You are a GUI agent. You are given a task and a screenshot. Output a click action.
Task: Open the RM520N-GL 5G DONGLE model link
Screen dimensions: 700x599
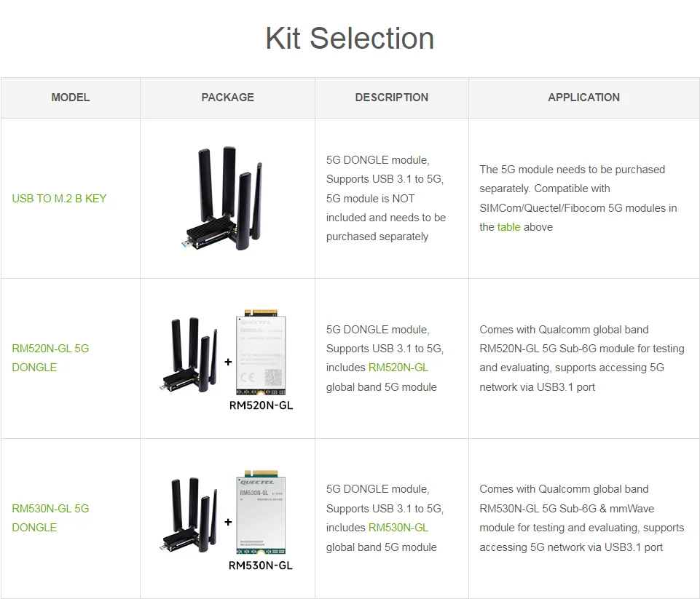[50, 357]
